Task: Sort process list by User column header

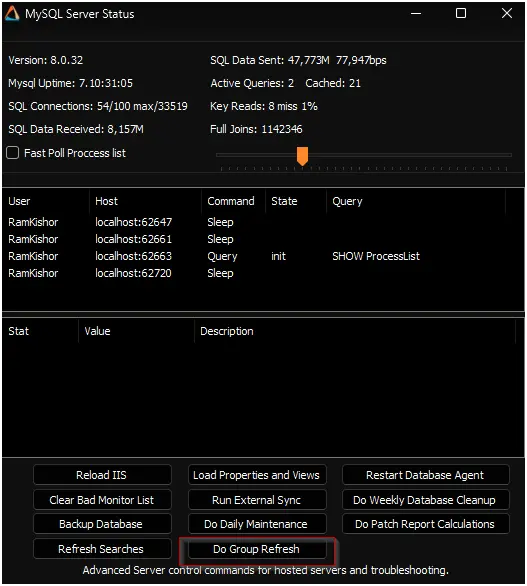Action: coord(46,201)
